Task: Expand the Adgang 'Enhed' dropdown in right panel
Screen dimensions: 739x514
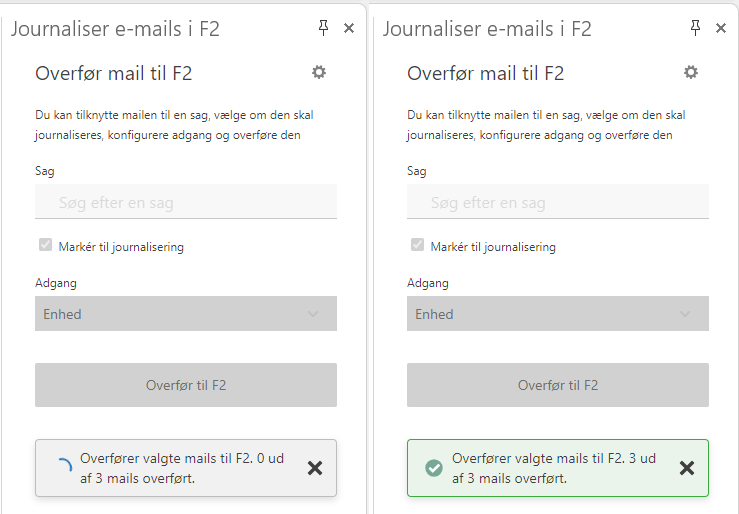Action: click(557, 314)
